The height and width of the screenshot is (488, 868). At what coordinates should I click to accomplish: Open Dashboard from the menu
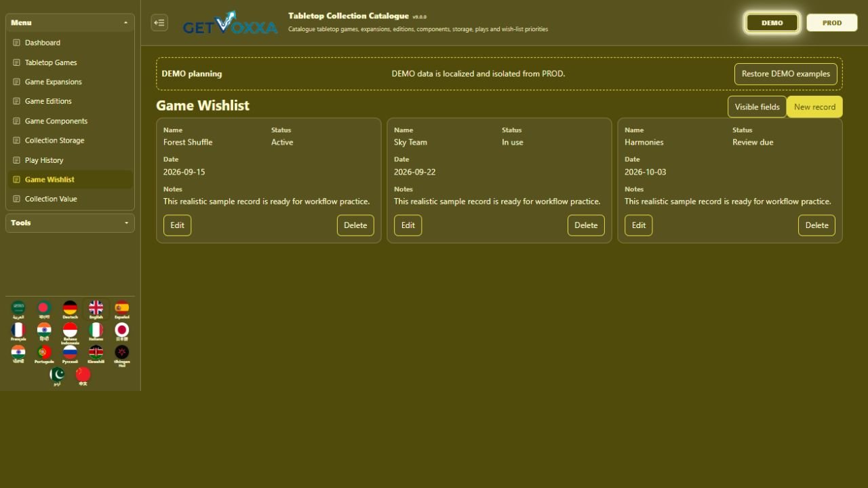[x=70, y=42]
